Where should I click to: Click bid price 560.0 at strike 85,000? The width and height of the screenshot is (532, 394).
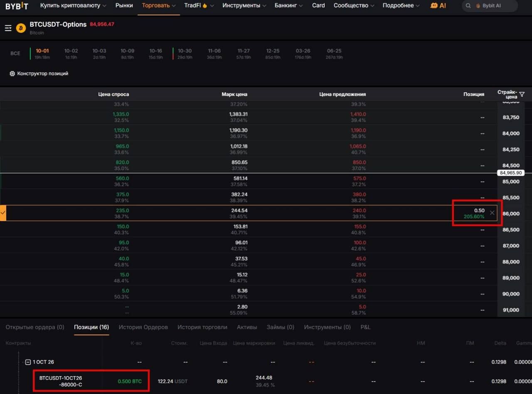click(122, 178)
